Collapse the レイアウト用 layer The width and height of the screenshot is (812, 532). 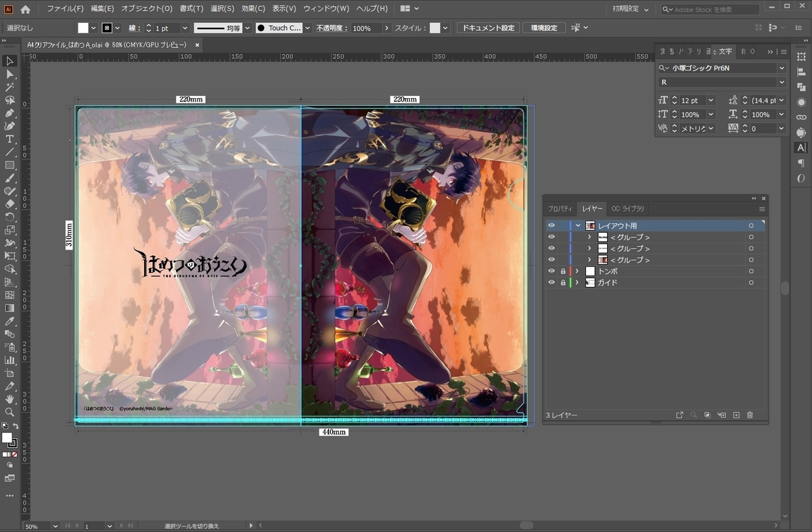tap(578, 225)
